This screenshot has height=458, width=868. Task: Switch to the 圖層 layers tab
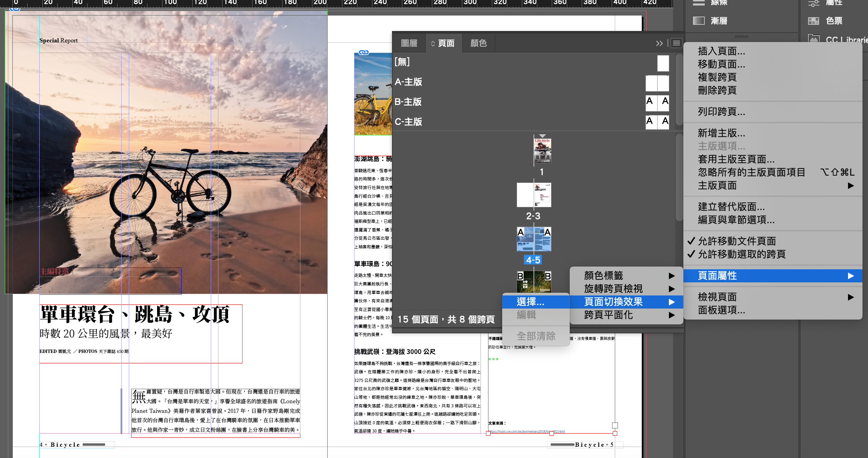tap(409, 43)
